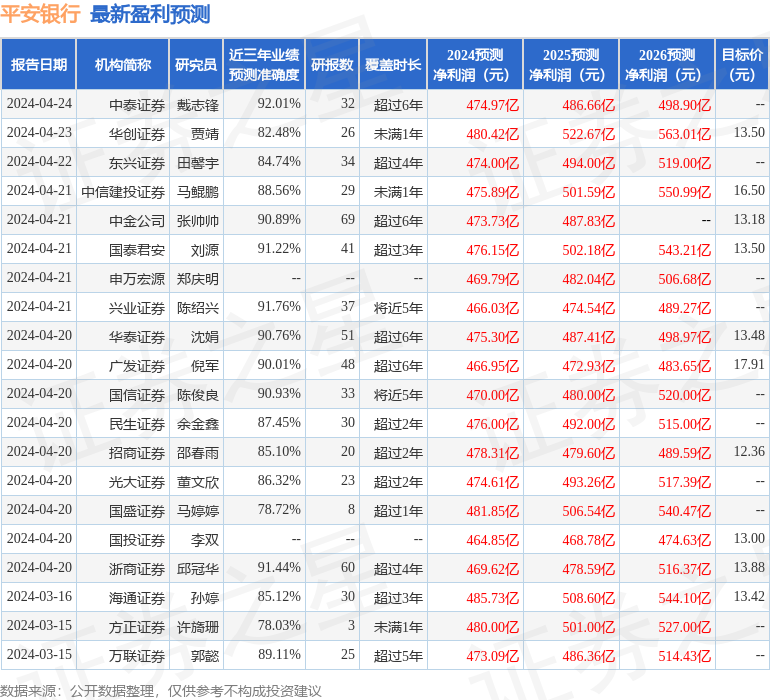Select the 2024预测净利润 column header
The height and width of the screenshot is (700, 770).
[475, 64]
